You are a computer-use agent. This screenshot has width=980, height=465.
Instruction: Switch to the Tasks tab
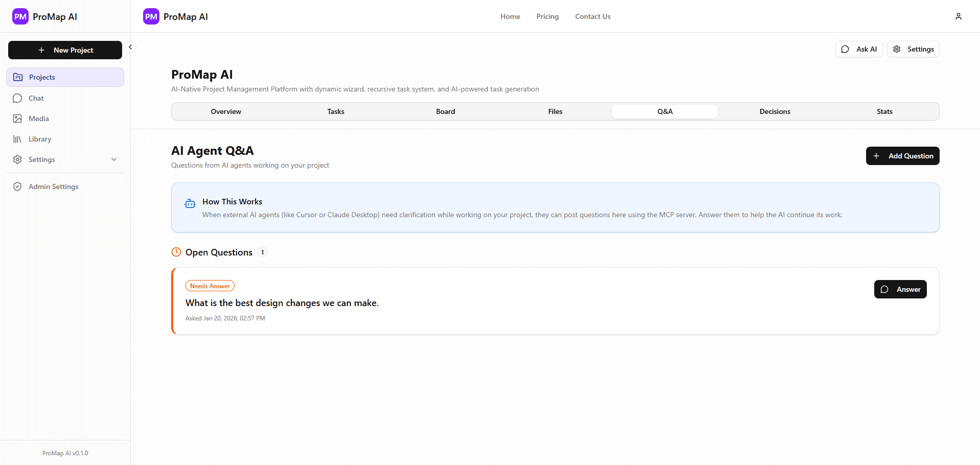pyautogui.click(x=336, y=111)
